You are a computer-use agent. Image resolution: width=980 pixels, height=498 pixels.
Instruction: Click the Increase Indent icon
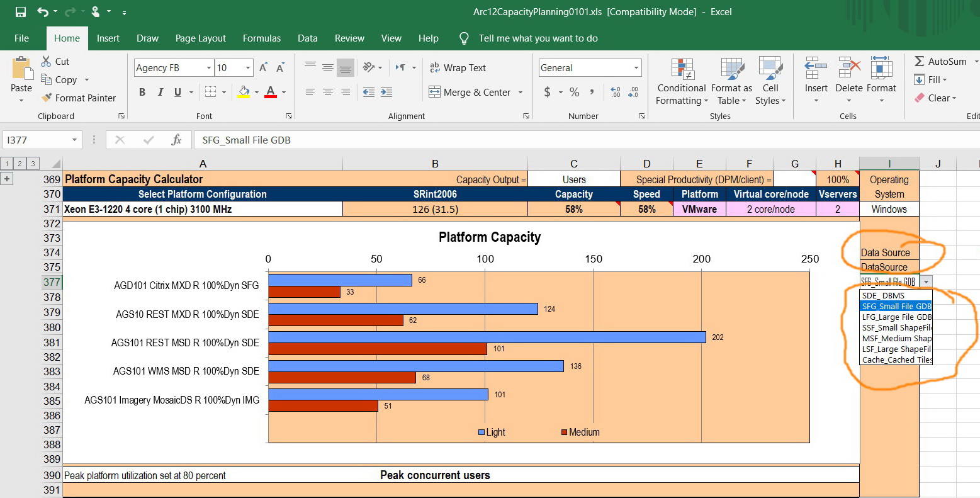pos(386,92)
